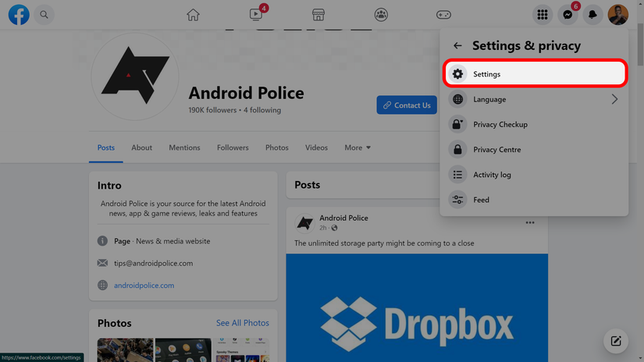Click the 4 following link
644x362 pixels.
pos(262,110)
